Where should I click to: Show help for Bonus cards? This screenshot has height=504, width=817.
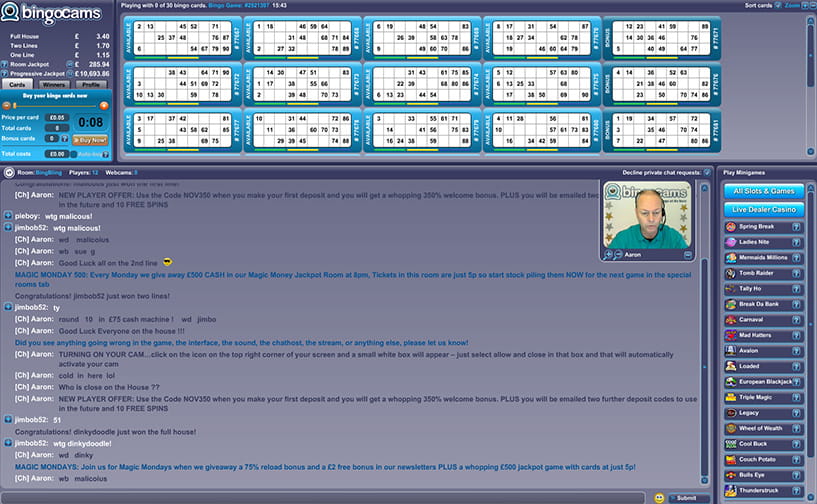pos(65,139)
